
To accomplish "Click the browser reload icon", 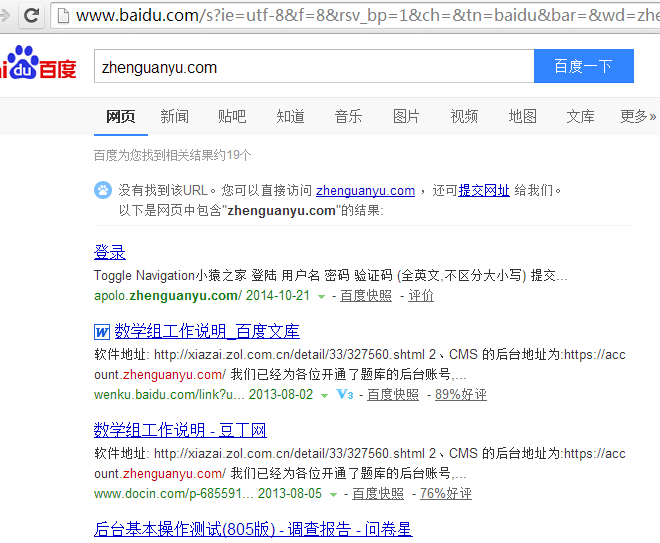I will (x=32, y=16).
